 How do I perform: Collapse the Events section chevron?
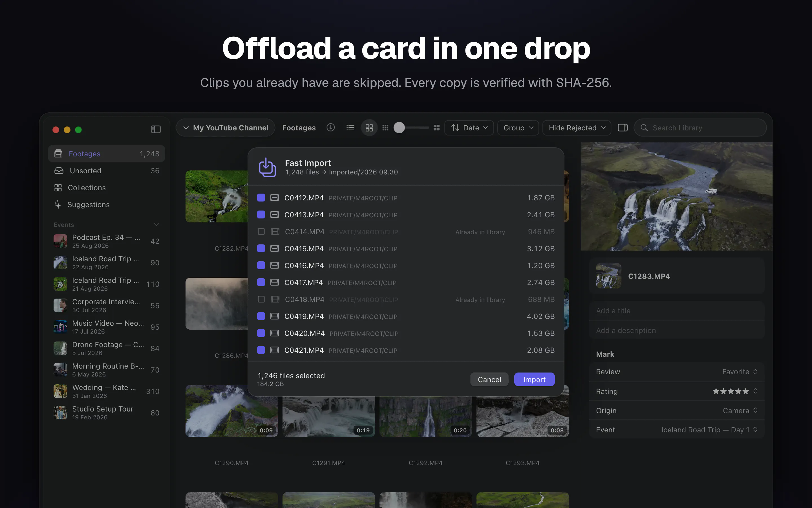coord(156,224)
